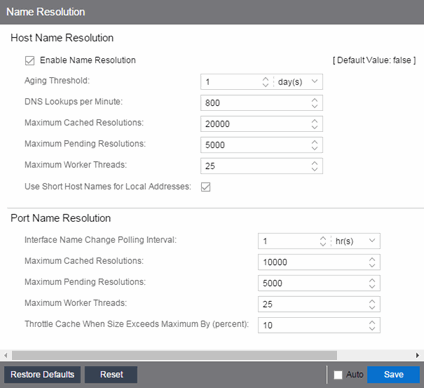
Task: Toggle Use Short Host Names checkbox
Action: (206, 187)
